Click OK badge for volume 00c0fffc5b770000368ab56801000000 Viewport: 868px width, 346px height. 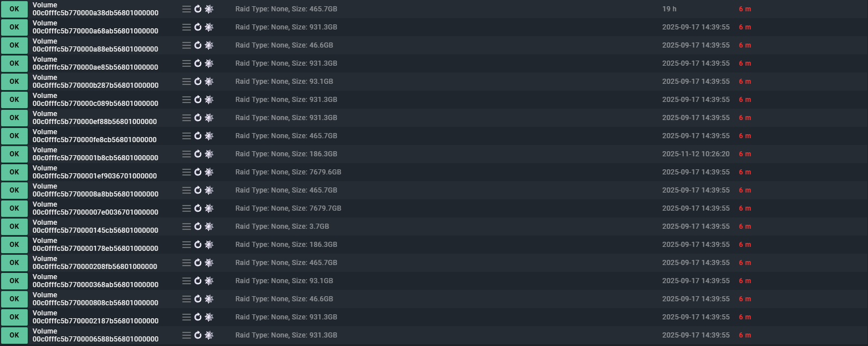[14, 281]
